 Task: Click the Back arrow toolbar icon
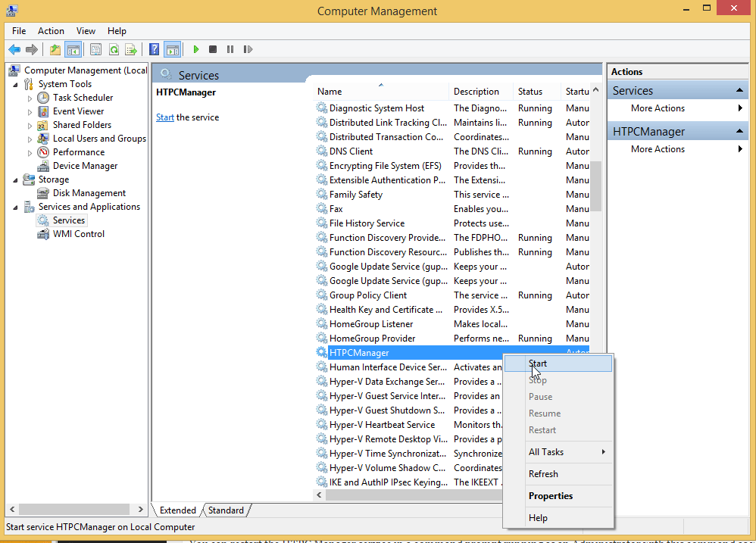pos(14,50)
